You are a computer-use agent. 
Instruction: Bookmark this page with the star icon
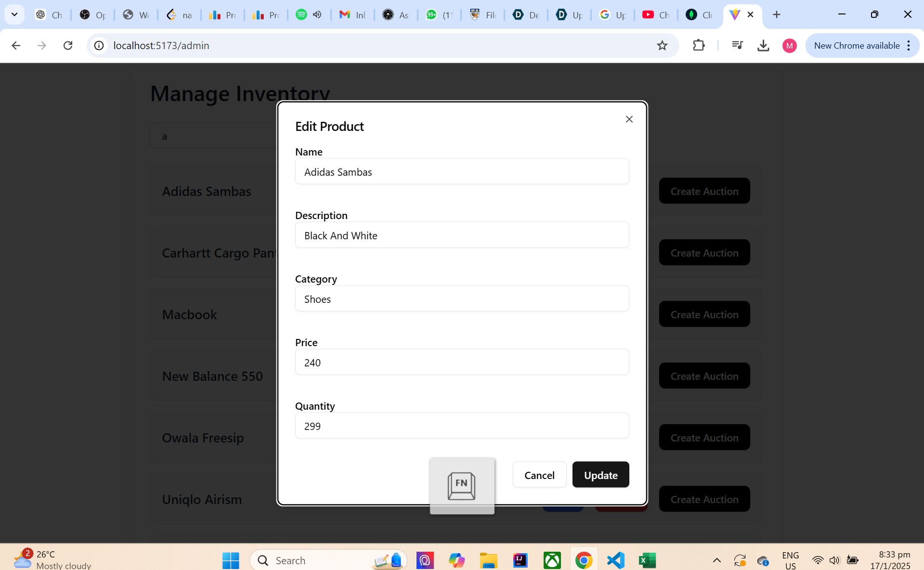click(662, 45)
